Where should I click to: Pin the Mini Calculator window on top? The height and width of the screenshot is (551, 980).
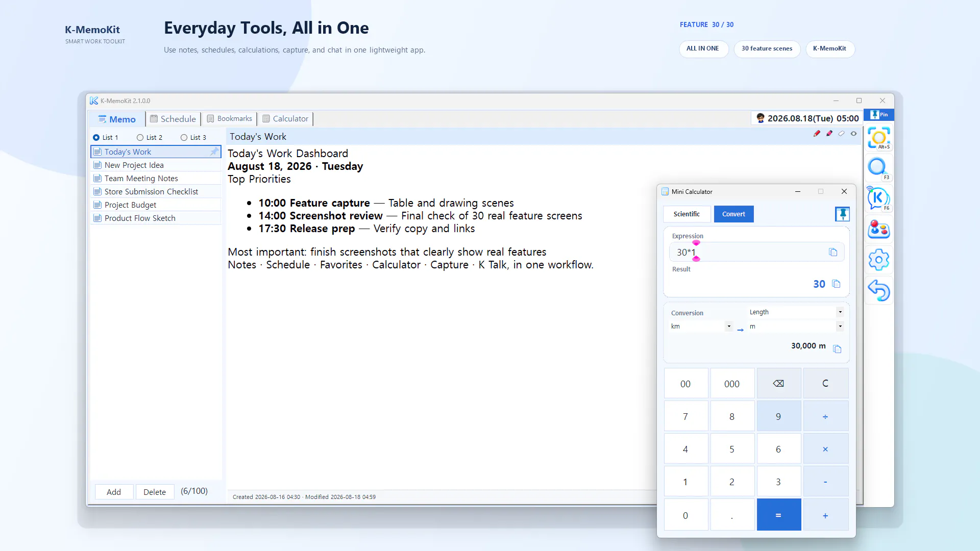(x=842, y=214)
